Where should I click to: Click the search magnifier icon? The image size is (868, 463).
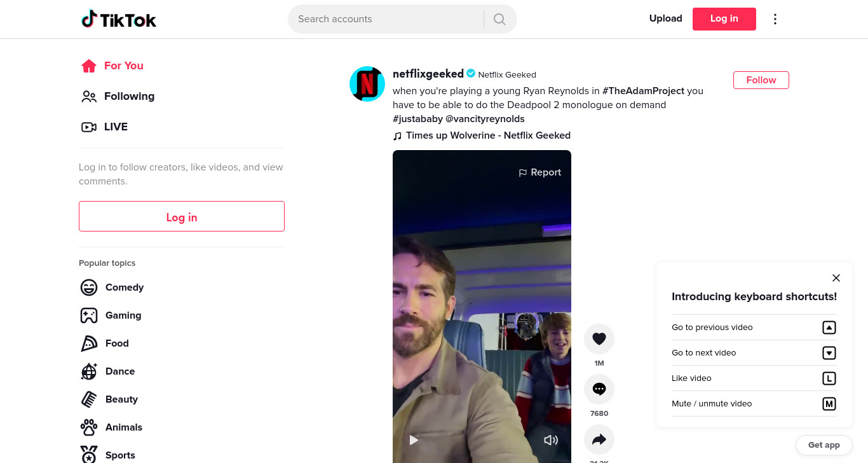point(499,19)
